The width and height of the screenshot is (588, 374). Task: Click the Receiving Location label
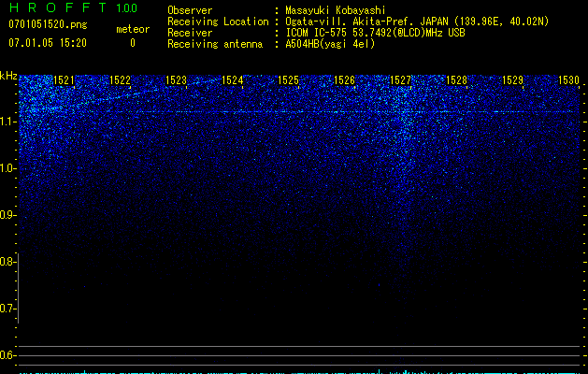pyautogui.click(x=218, y=22)
